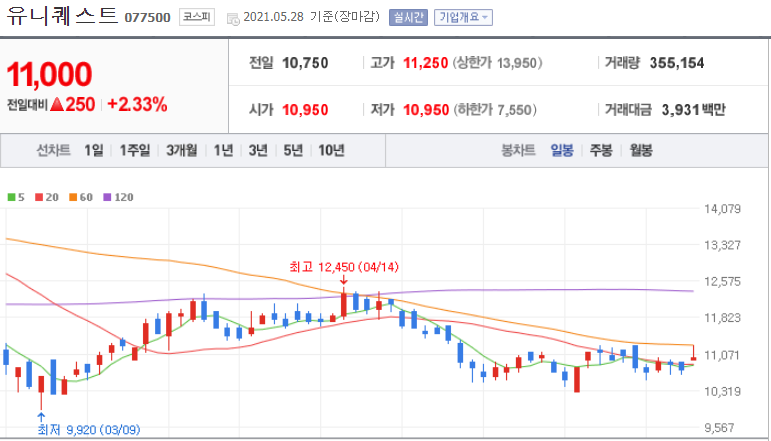
Task: Click the 봉차트 label
Action: coord(518,150)
